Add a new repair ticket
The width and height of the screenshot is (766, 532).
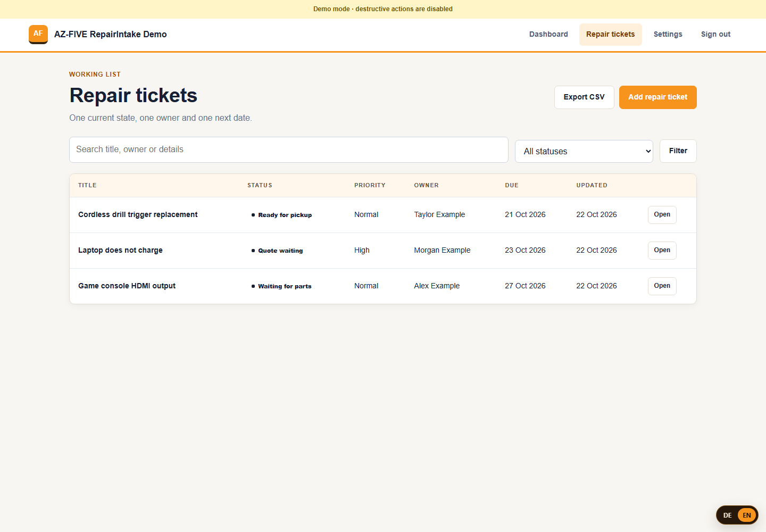tap(658, 97)
